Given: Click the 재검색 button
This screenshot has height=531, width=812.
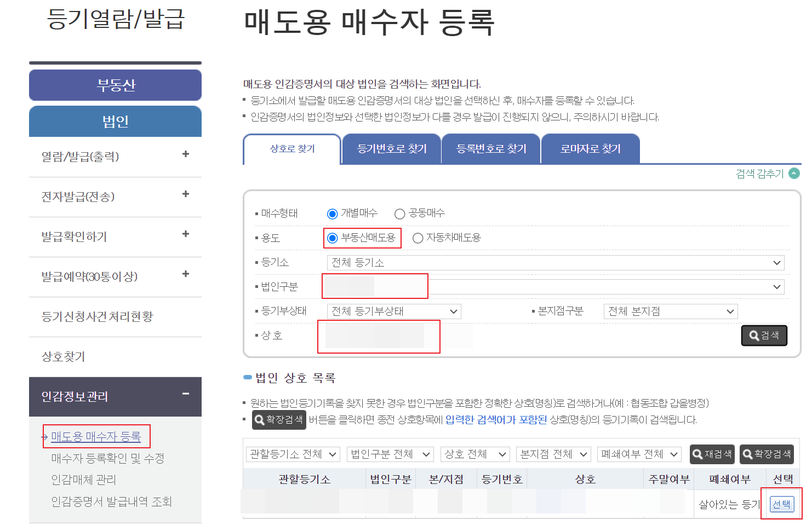Looking at the screenshot, I should [x=712, y=454].
